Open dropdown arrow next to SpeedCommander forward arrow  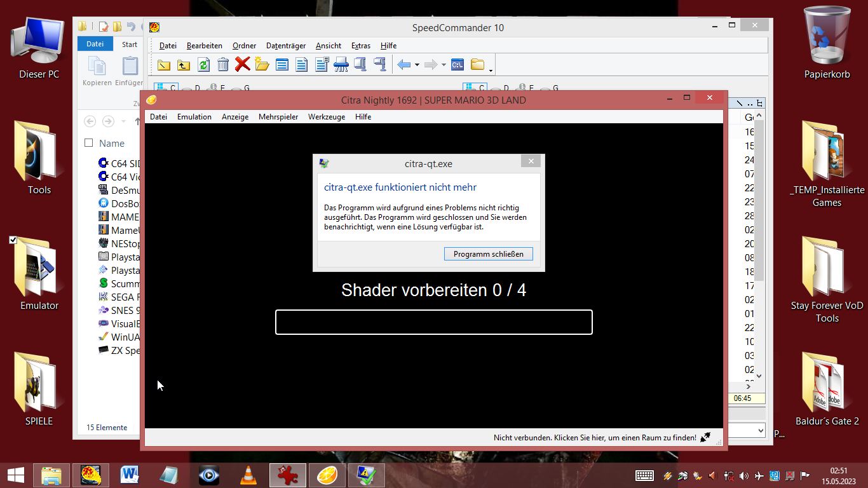tap(444, 65)
